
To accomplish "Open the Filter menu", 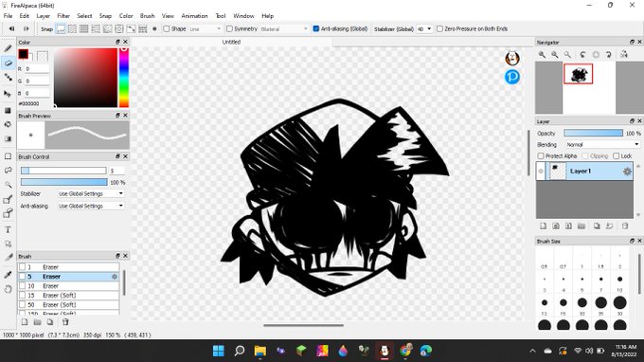I will [63, 16].
